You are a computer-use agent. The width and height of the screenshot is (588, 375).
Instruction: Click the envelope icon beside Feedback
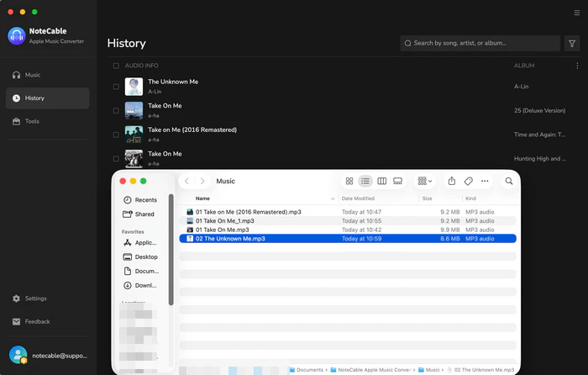(16, 322)
